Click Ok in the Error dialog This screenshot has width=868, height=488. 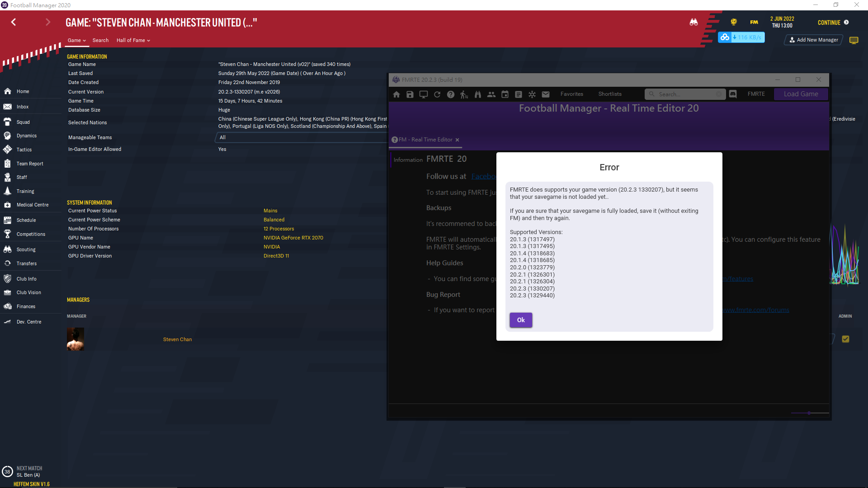[x=521, y=320]
